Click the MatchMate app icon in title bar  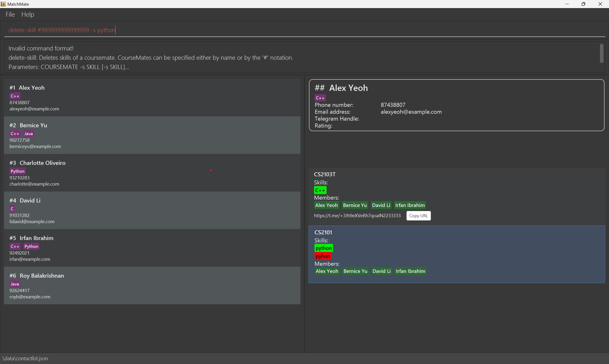point(3,4)
